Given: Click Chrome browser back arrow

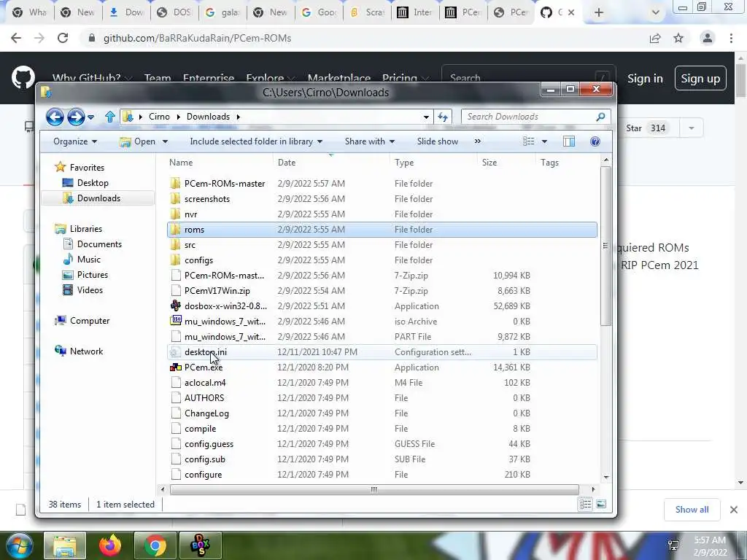Looking at the screenshot, I should (x=16, y=38).
